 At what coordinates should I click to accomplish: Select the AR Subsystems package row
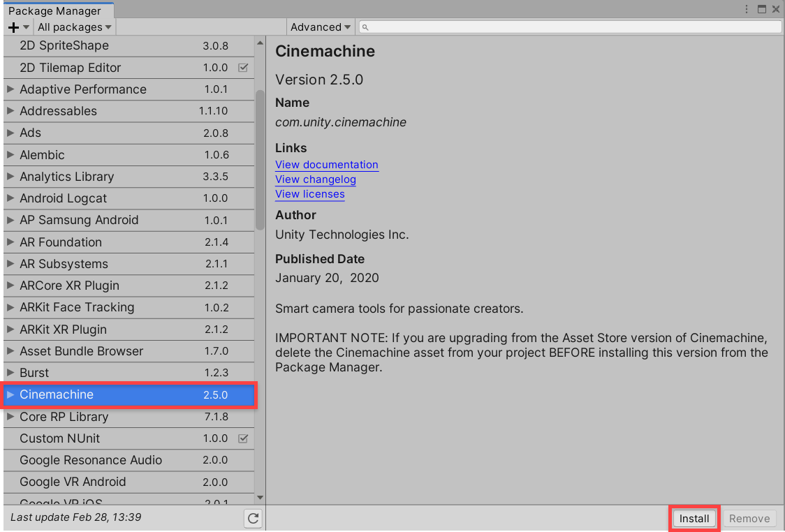pos(129,264)
